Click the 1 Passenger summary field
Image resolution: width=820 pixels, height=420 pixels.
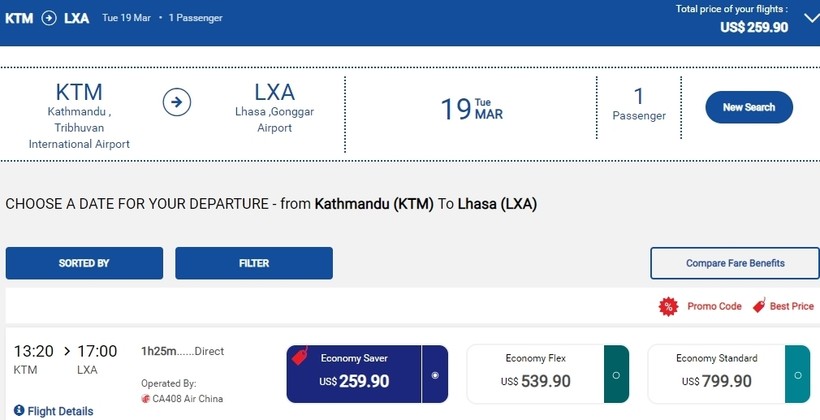coord(639,105)
